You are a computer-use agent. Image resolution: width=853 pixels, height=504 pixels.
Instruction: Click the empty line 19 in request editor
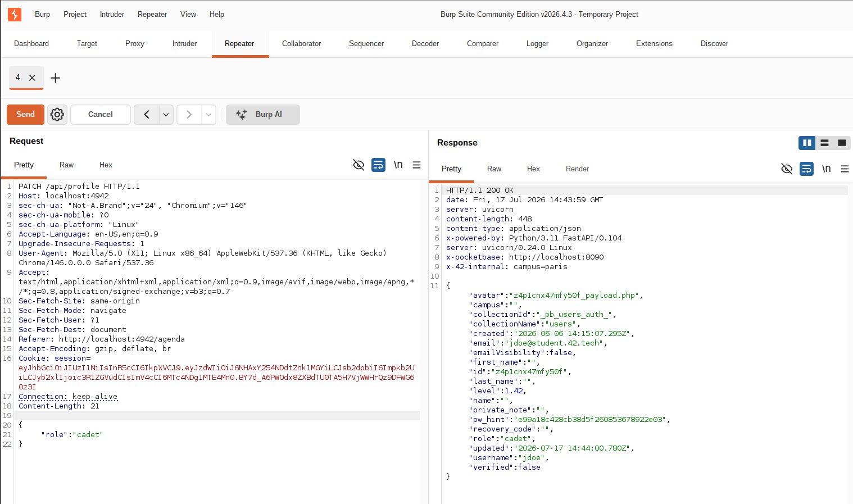pos(217,416)
